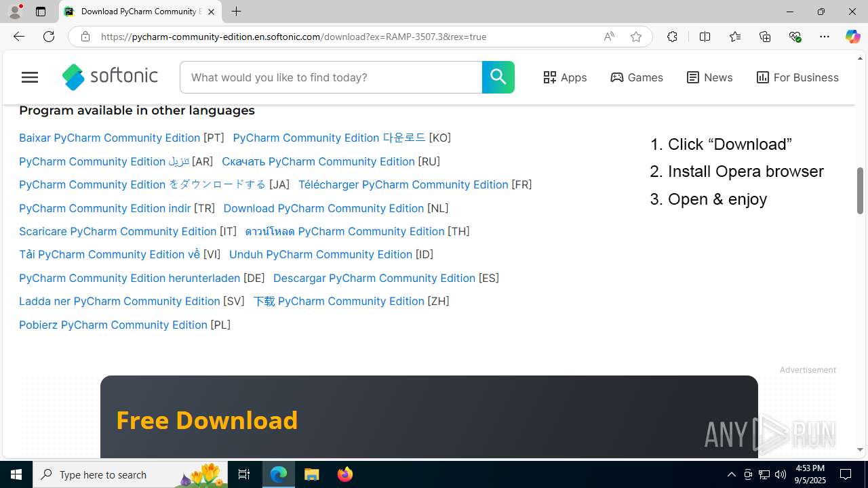Open the News menu item
This screenshot has height=488, width=868.
tap(709, 77)
